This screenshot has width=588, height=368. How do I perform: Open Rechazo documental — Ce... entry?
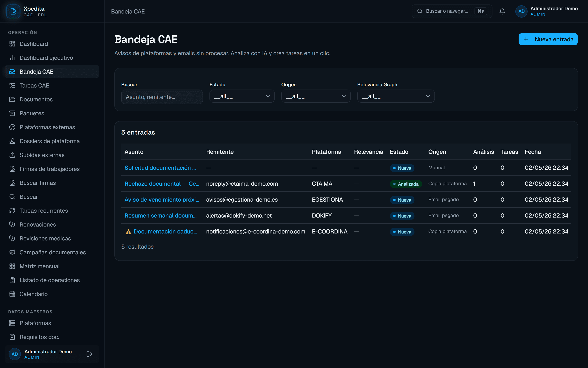tap(162, 184)
